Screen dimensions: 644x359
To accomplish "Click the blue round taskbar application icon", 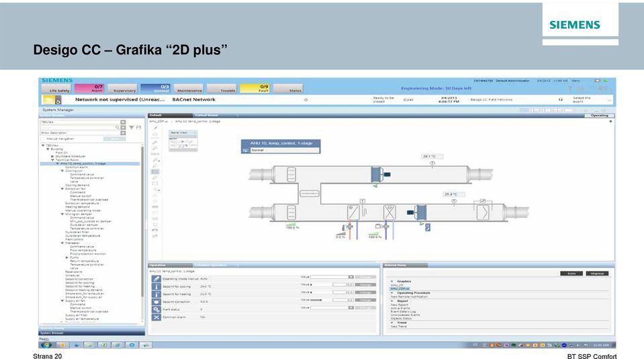I will click(x=132, y=345).
